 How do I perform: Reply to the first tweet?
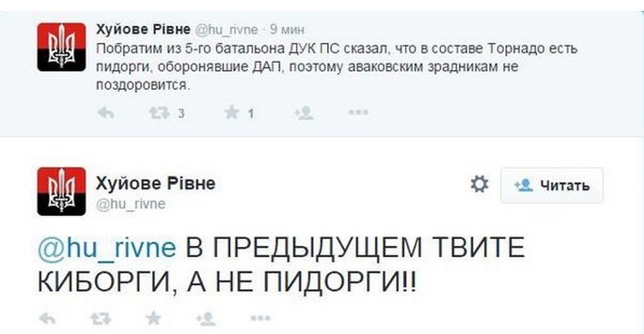pos(106,113)
